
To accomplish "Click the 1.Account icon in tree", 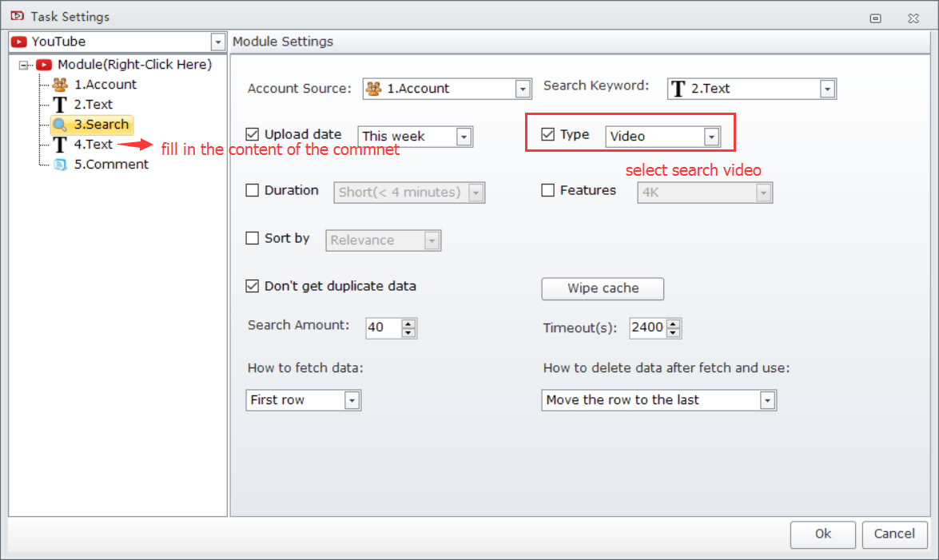I will coord(60,85).
